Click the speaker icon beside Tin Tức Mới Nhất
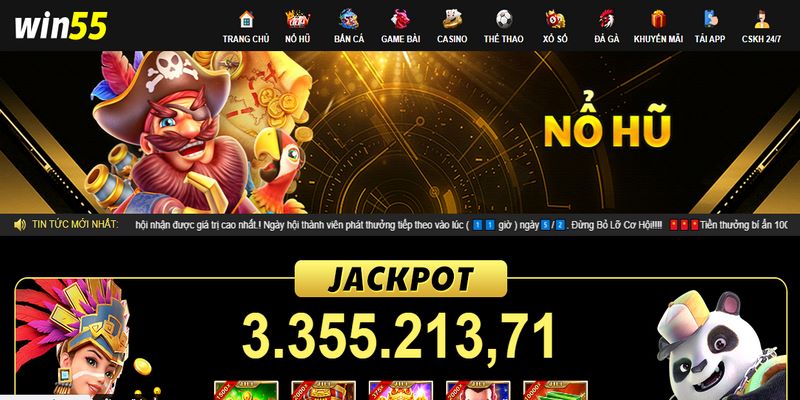Viewport: 800px width, 400px height. coord(20,224)
